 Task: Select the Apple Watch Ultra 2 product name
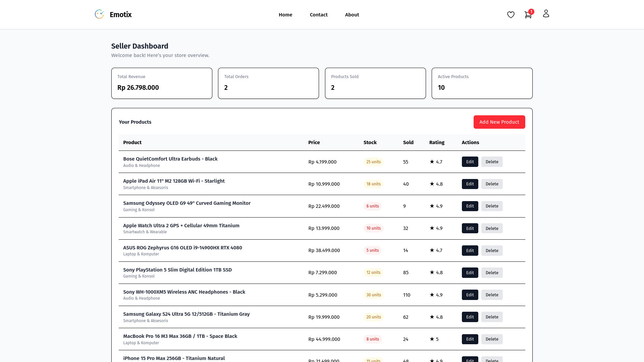click(x=181, y=226)
